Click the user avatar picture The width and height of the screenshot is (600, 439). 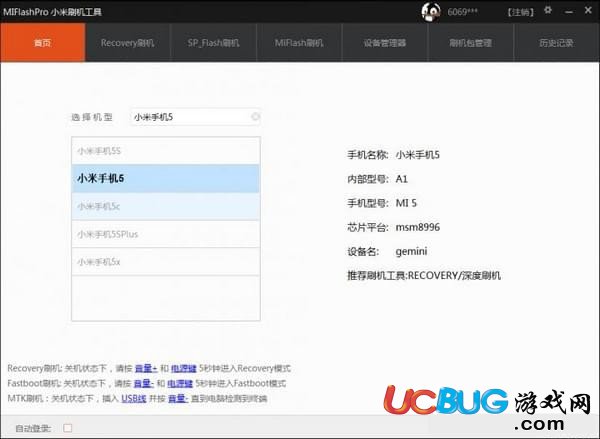tap(431, 12)
